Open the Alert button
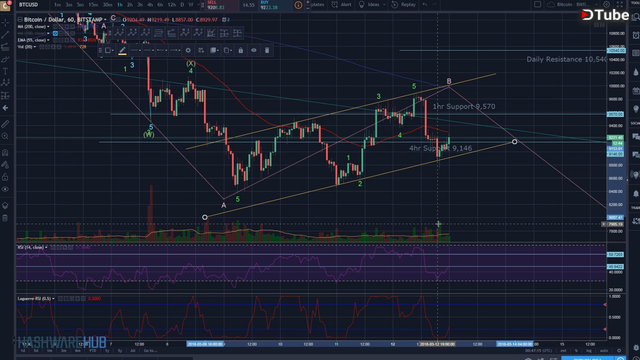The width and height of the screenshot is (640, 360). (x=342, y=4)
